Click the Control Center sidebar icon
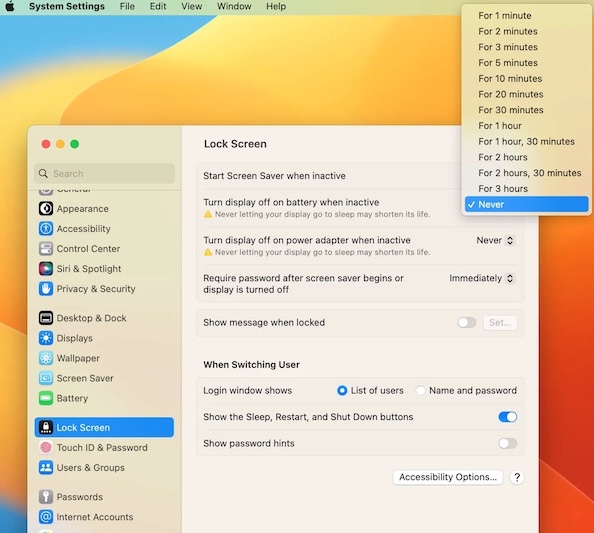The width and height of the screenshot is (594, 533). point(46,249)
